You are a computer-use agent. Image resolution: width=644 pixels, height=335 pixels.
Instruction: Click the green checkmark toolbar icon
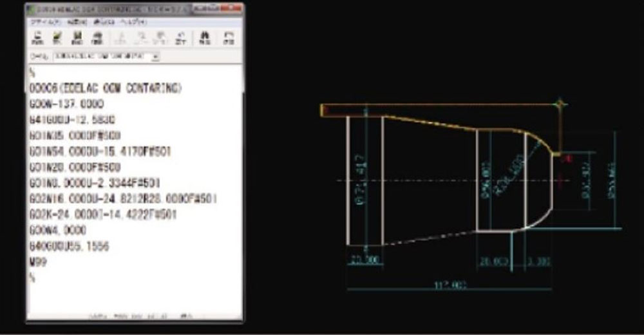(57, 38)
